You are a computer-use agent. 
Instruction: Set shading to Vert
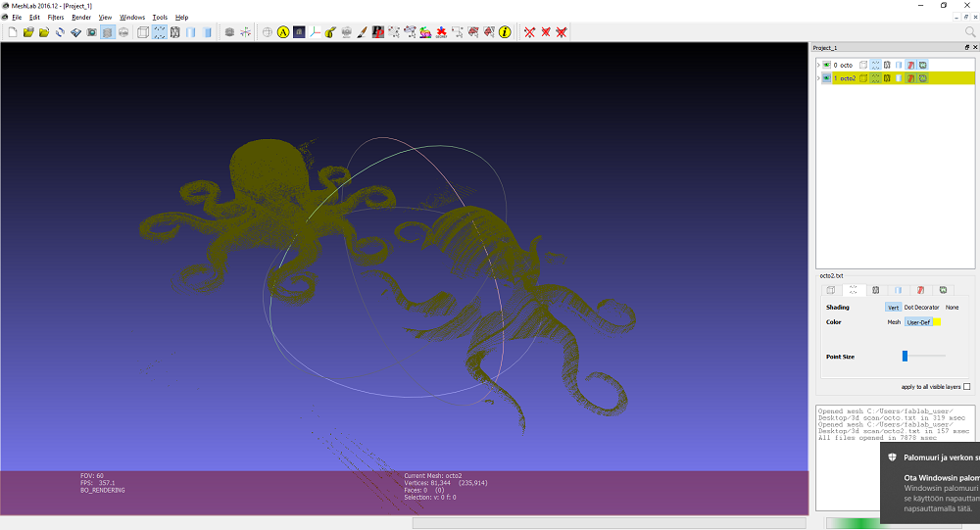point(893,307)
